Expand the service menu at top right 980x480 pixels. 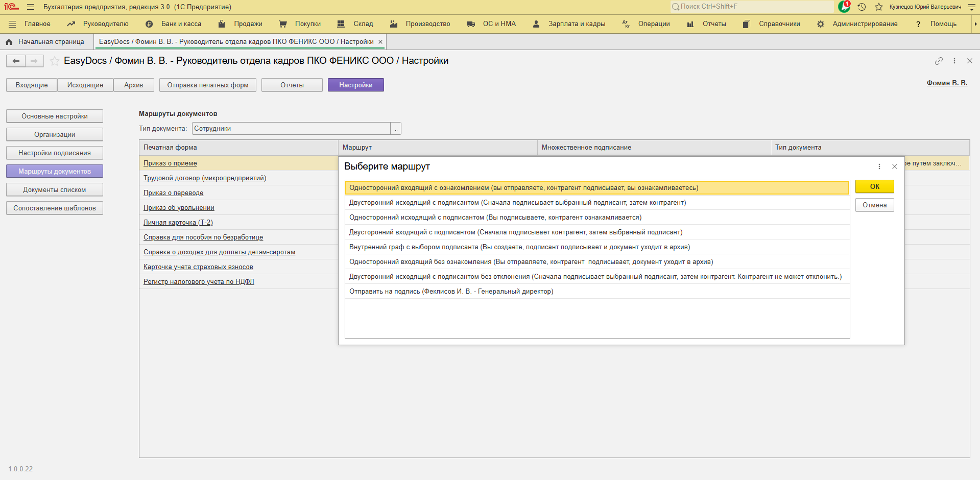pos(971,7)
